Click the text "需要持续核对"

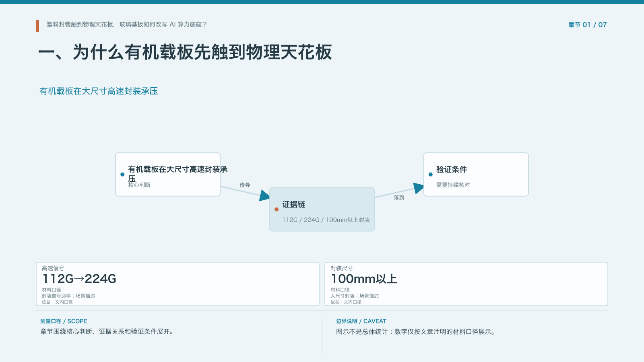point(453,185)
